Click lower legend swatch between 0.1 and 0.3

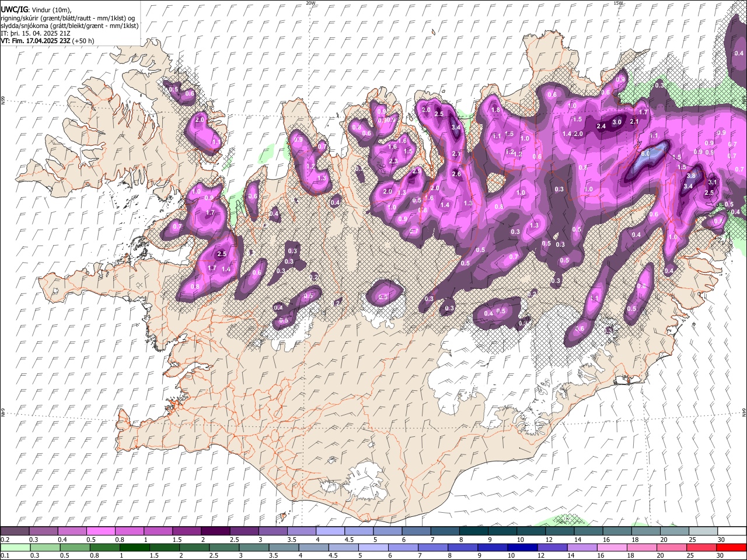(x=15, y=548)
